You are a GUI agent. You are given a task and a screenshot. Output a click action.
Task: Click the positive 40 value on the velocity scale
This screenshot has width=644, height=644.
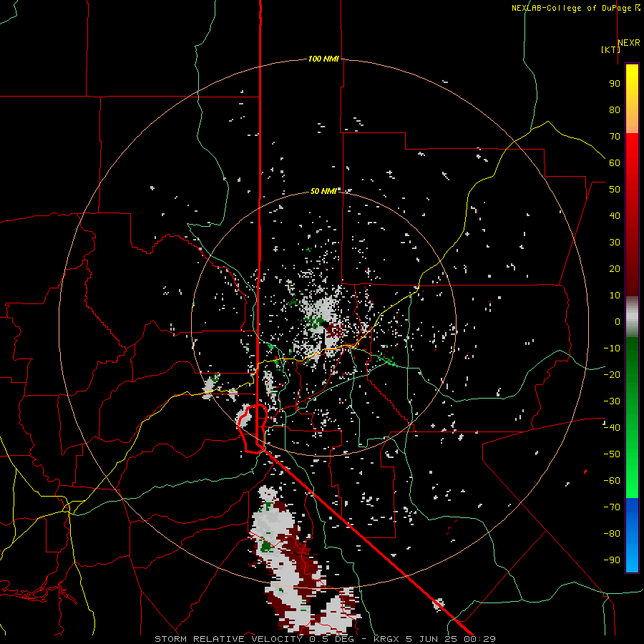615,215
